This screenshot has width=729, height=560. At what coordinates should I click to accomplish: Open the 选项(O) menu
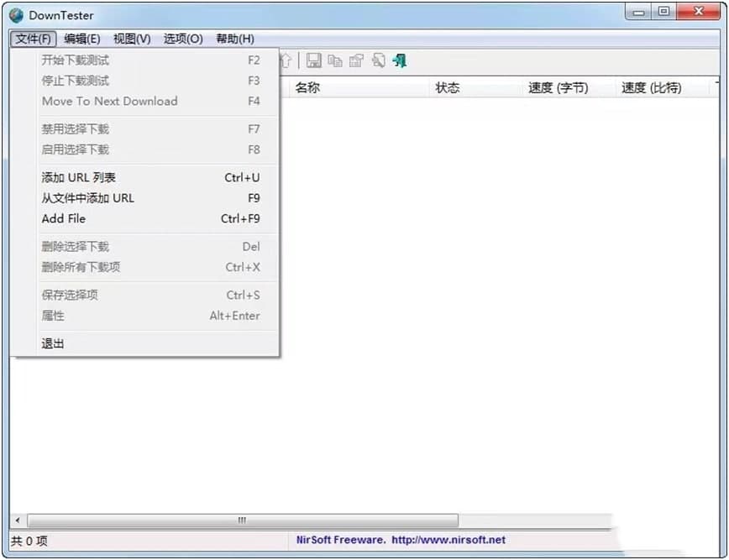(182, 38)
